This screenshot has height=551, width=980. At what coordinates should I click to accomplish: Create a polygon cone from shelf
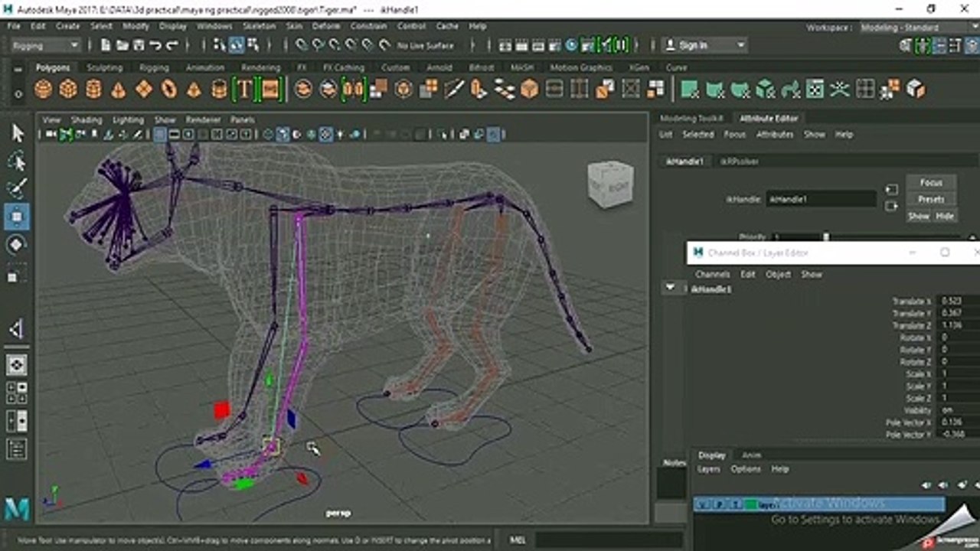tap(118, 90)
